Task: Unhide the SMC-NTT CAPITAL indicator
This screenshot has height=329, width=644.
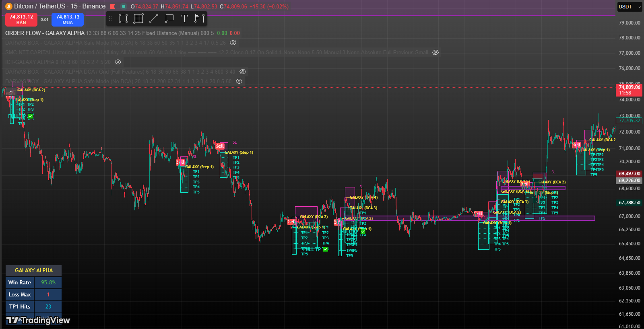Action: (436, 52)
